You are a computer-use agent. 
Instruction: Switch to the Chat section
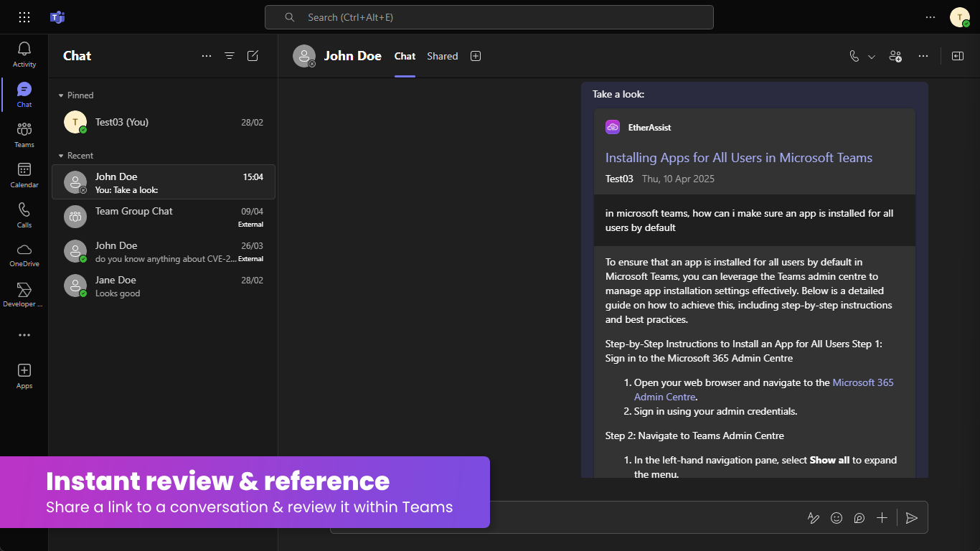click(24, 94)
